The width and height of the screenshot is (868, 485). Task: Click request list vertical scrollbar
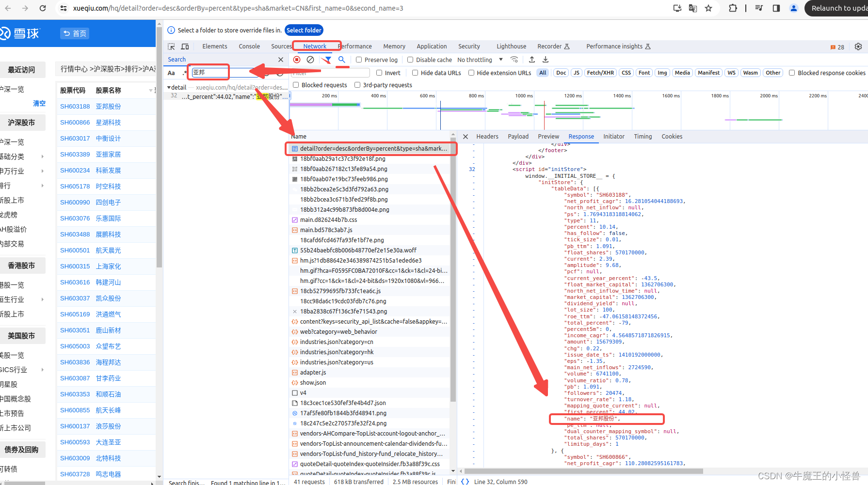453,269
